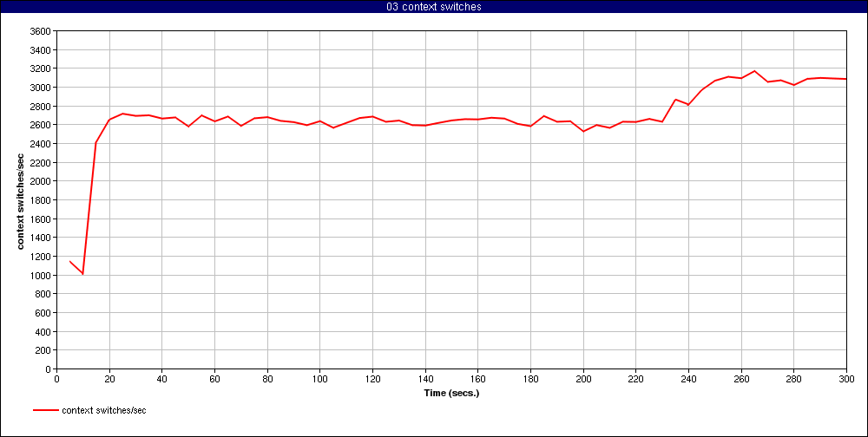
Task: Click y-axis value 2800
Action: coord(42,106)
